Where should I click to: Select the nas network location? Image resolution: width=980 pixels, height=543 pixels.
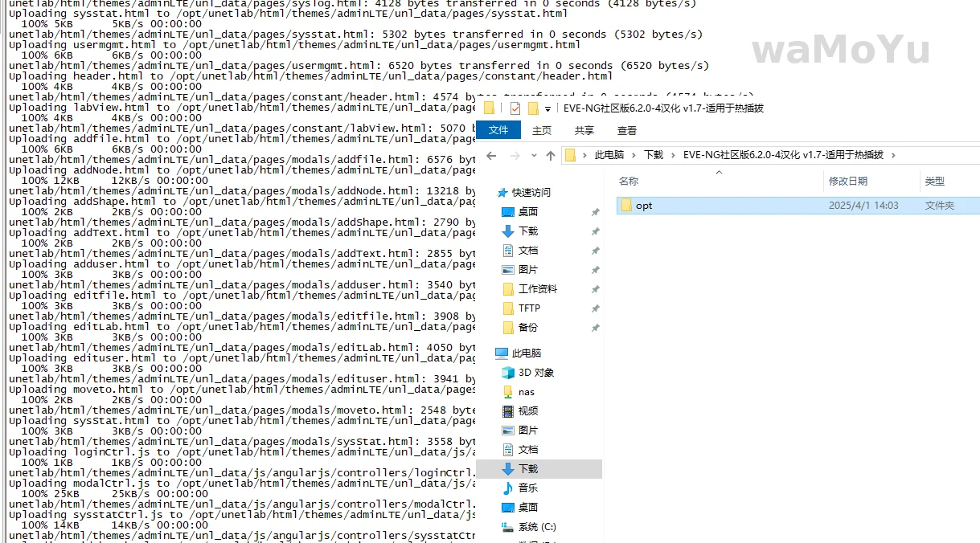pos(526,392)
